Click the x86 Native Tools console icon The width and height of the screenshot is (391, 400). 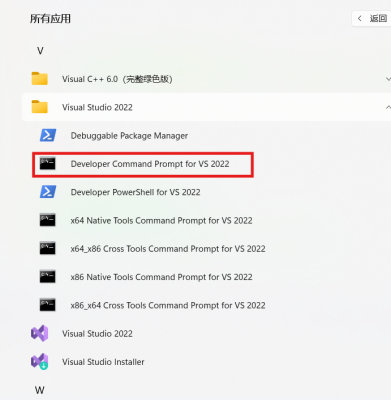click(x=48, y=277)
